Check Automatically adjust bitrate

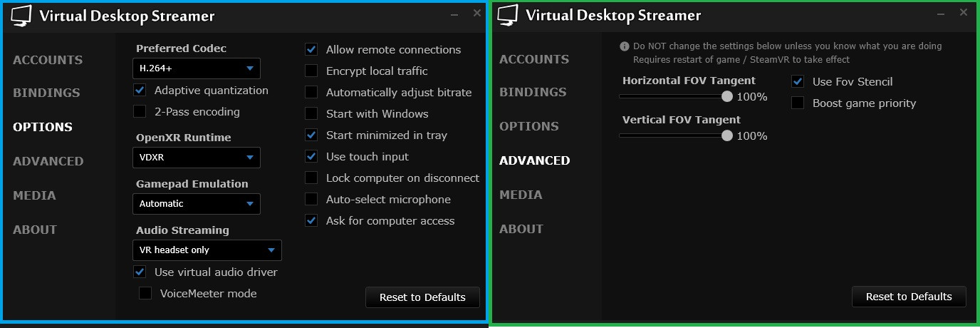[x=311, y=93]
